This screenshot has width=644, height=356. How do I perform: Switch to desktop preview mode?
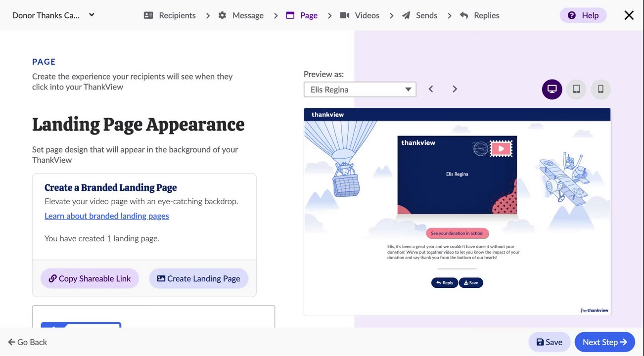[552, 89]
